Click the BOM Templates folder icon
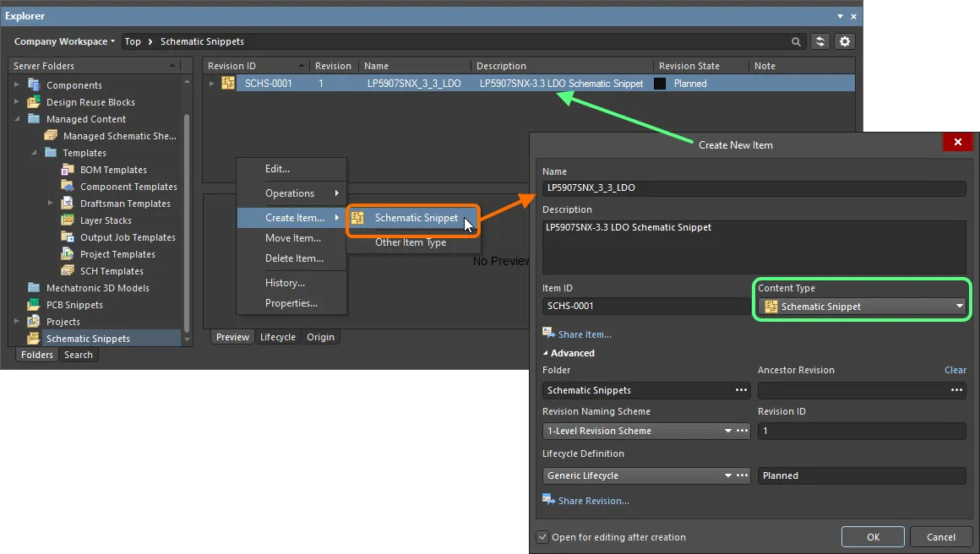 point(68,169)
